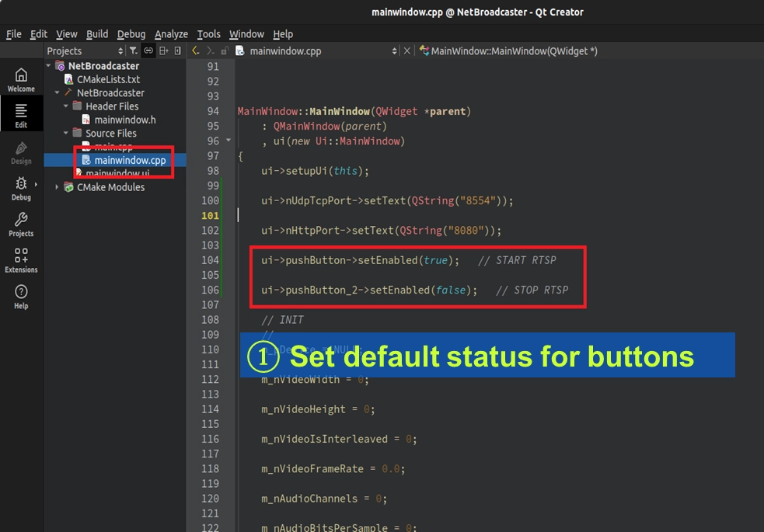Collapse the Source Files folder

pos(66,132)
